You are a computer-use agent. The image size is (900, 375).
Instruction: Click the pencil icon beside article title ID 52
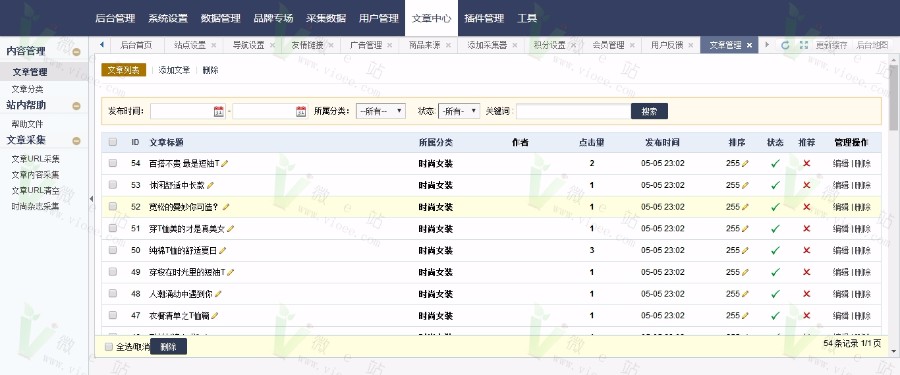click(x=226, y=207)
